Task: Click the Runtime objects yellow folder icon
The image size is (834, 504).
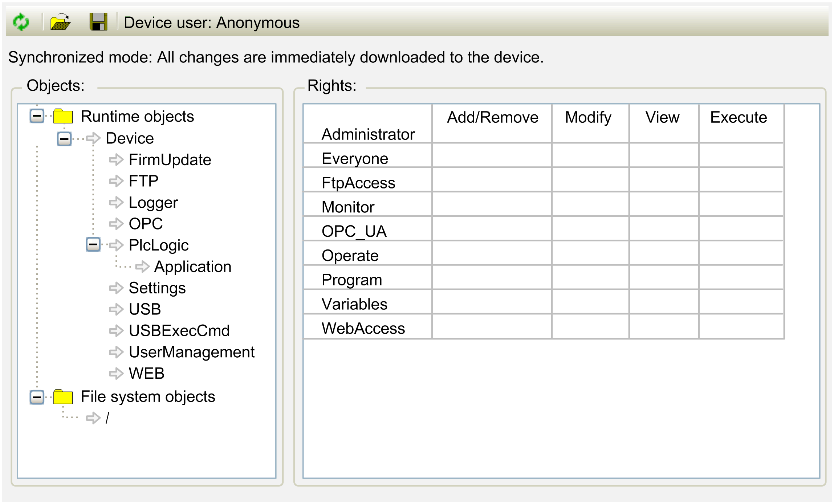Action: pos(63,116)
